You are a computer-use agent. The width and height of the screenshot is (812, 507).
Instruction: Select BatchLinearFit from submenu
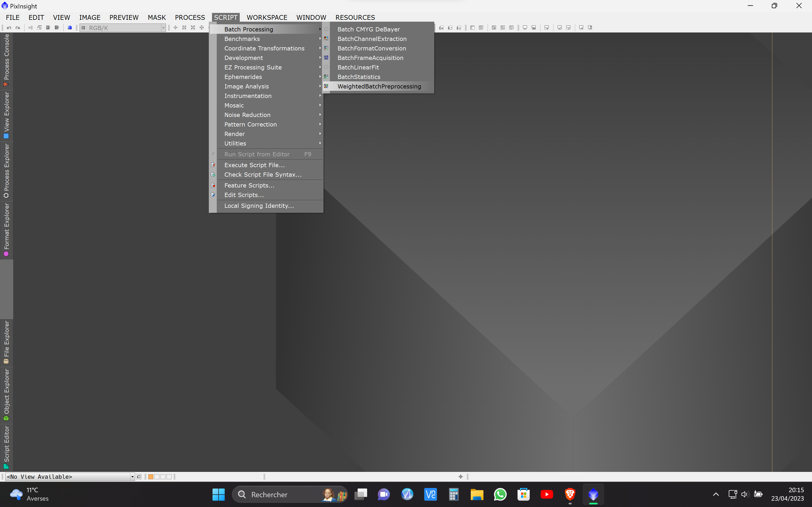pyautogui.click(x=358, y=67)
